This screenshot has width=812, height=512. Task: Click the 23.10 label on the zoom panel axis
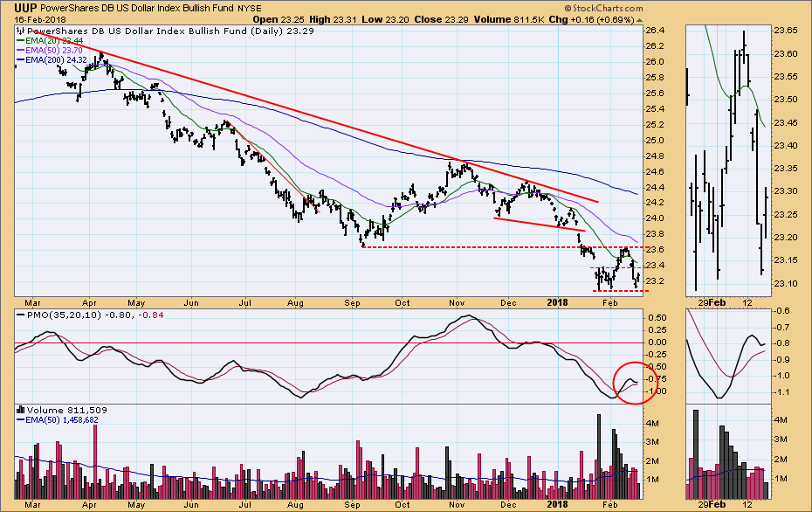(786, 283)
